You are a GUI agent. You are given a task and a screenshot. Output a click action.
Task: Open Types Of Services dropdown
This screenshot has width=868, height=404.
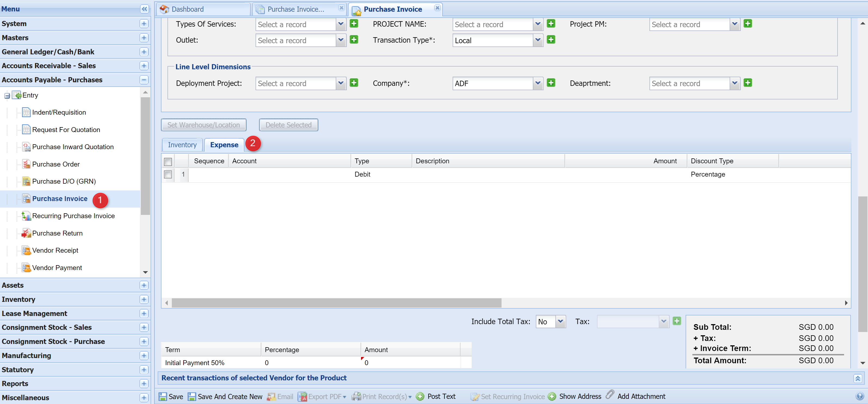[x=341, y=24]
